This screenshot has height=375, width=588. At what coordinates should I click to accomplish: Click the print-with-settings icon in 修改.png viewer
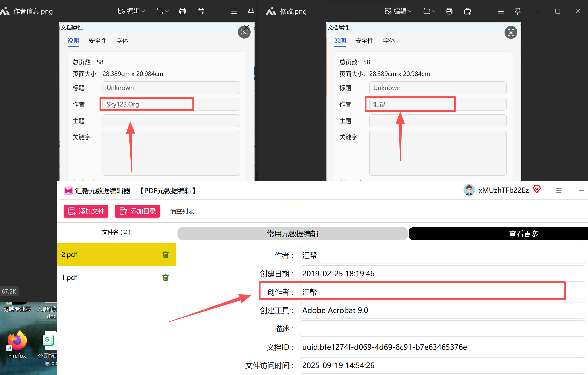[x=467, y=11]
